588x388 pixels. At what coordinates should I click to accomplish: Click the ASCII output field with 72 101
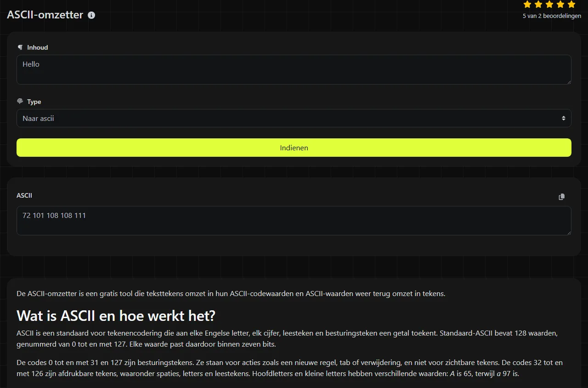294,221
